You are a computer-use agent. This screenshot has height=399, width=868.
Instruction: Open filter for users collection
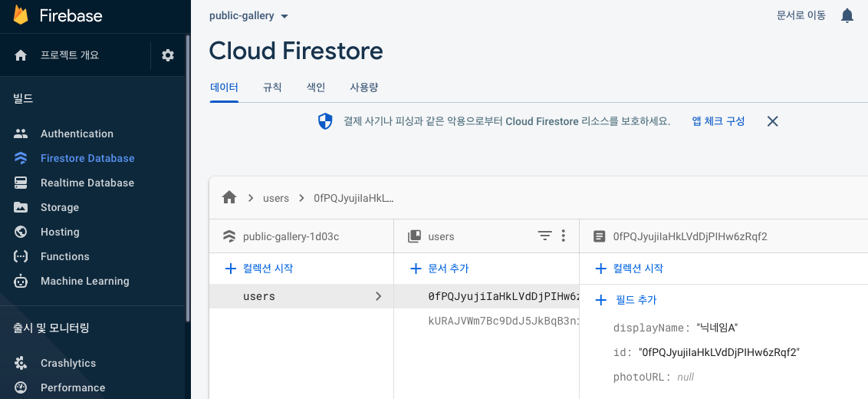545,236
